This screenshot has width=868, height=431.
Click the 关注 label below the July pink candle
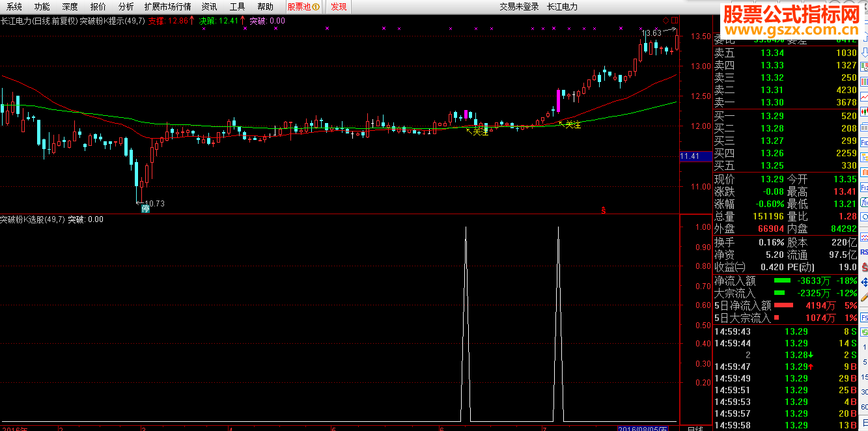(x=572, y=124)
